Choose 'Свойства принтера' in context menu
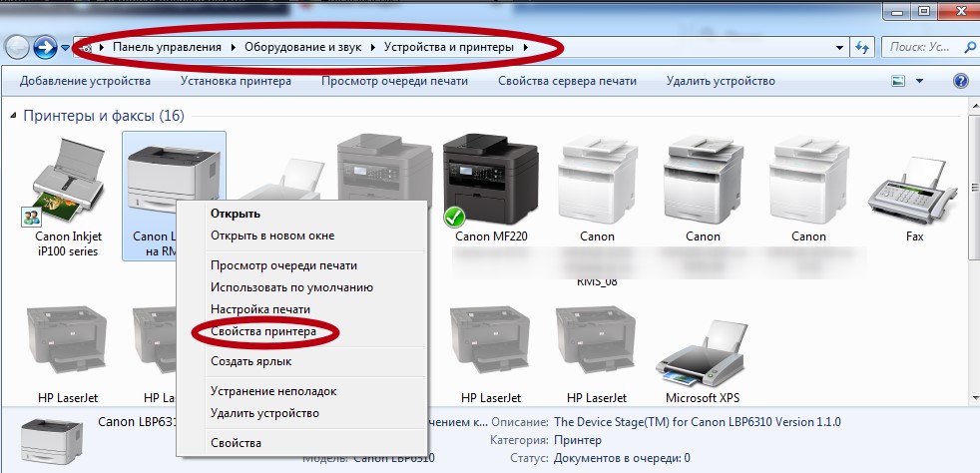980x473 pixels. point(263,331)
